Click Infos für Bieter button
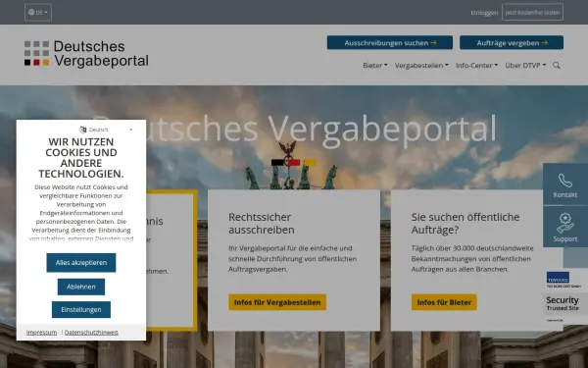This screenshot has width=588, height=368. click(x=444, y=302)
